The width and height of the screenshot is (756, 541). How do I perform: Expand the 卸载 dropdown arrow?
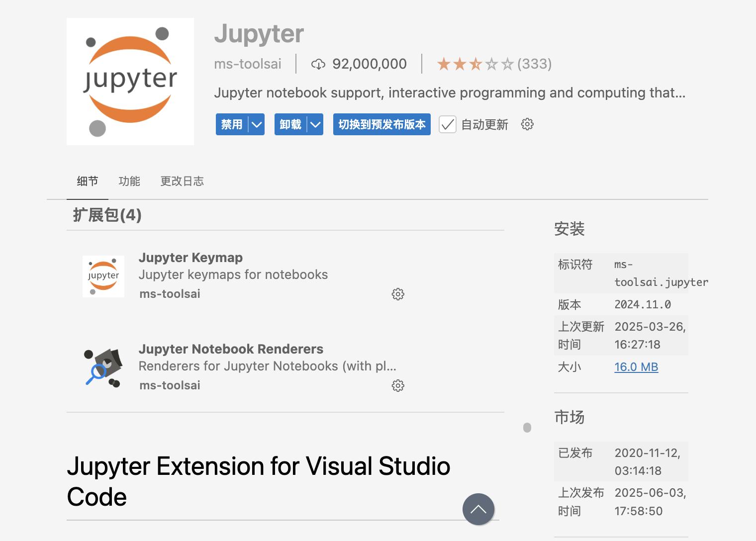tap(315, 124)
